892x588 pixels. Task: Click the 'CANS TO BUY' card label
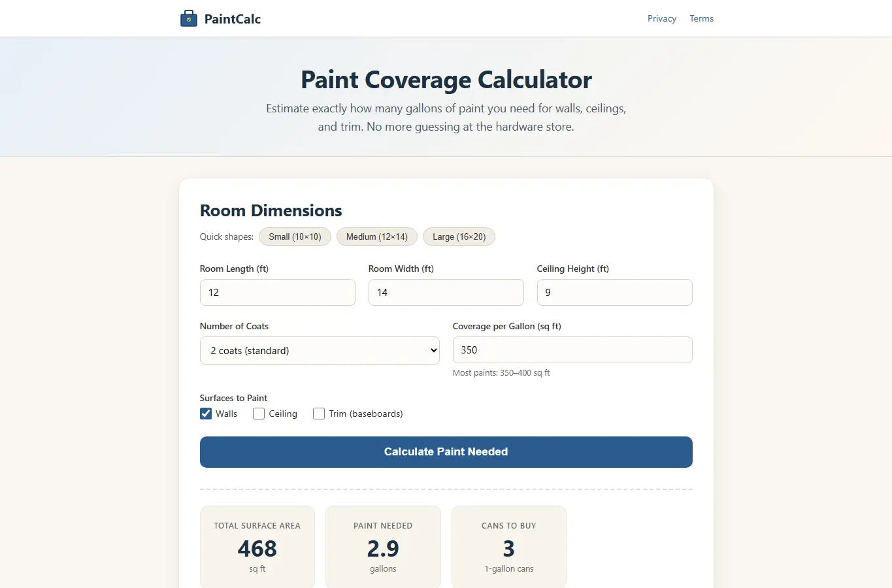[x=509, y=526]
